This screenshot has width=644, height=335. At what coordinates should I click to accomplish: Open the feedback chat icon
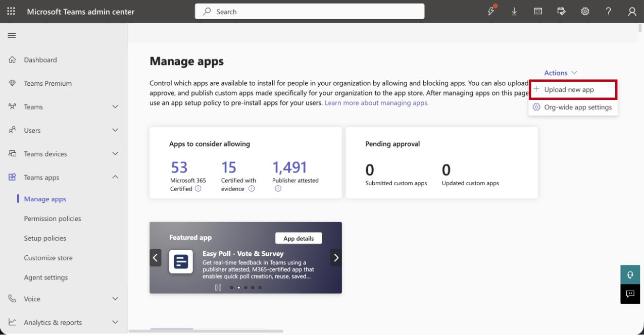pyautogui.click(x=630, y=294)
